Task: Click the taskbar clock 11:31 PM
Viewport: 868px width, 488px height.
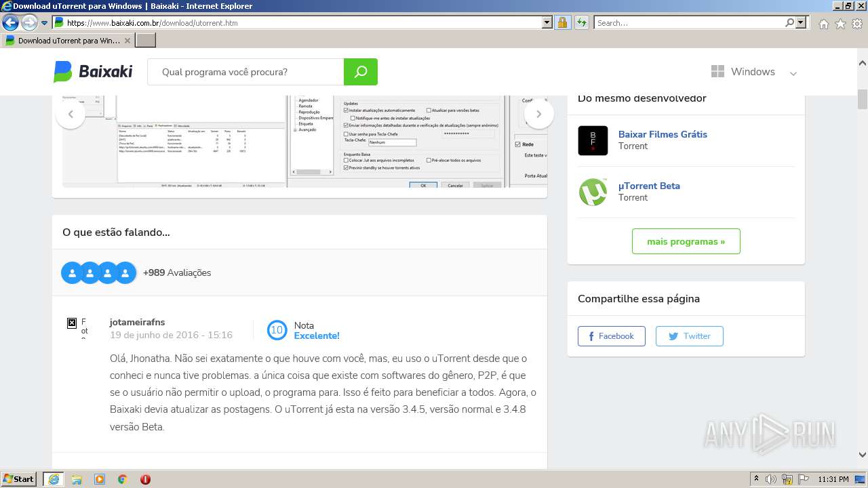Action: pos(833,479)
